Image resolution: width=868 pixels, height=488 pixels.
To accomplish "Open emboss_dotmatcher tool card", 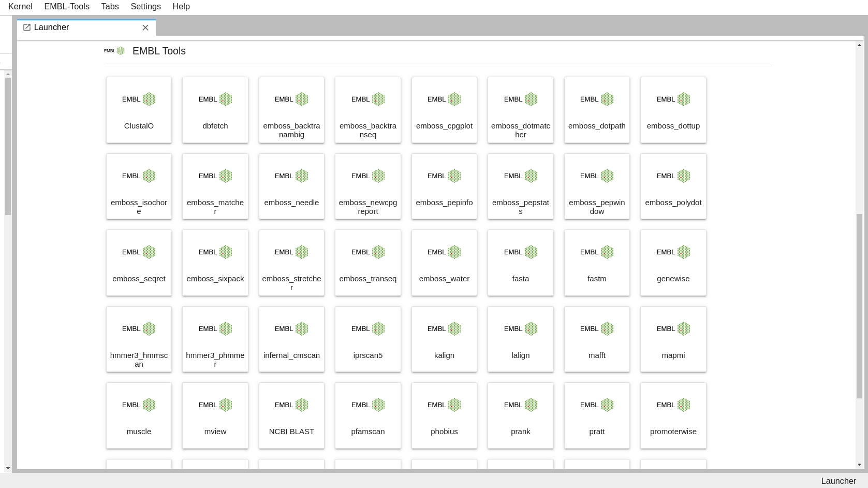I will click(x=521, y=110).
